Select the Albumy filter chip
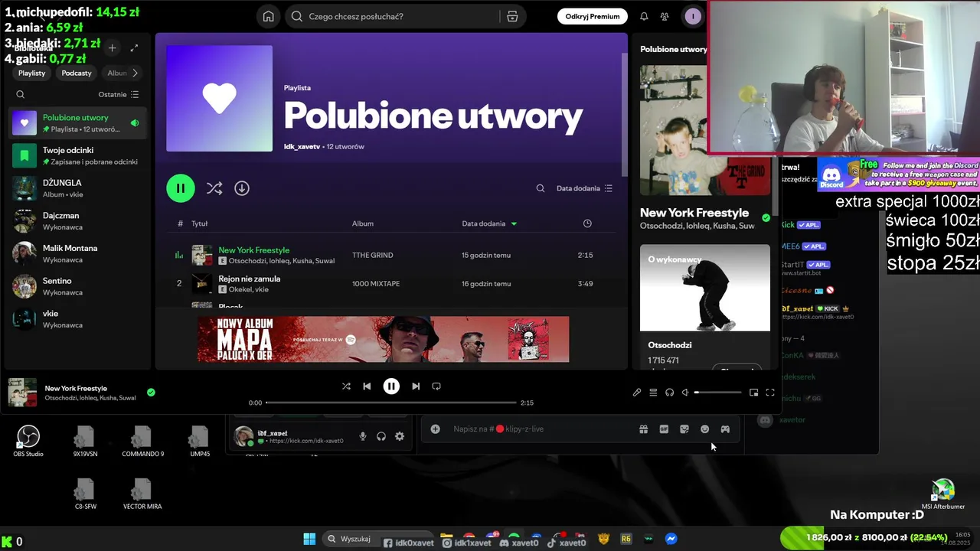Screen dimensions: 980x551 click(x=117, y=73)
